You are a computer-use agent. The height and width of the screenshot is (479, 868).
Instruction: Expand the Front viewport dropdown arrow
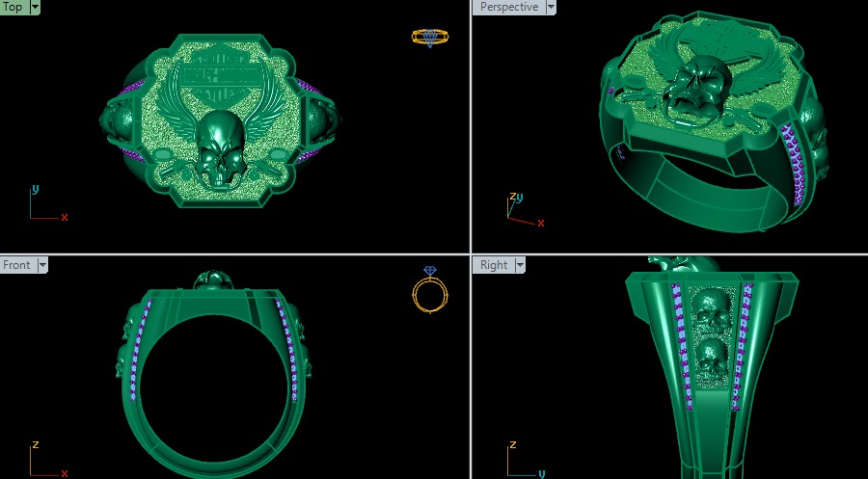point(42,265)
